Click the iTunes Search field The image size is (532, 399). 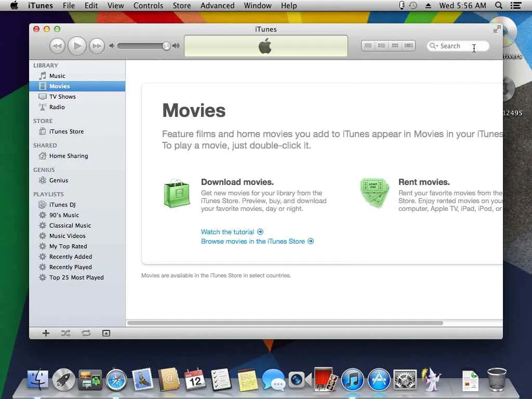(458, 46)
